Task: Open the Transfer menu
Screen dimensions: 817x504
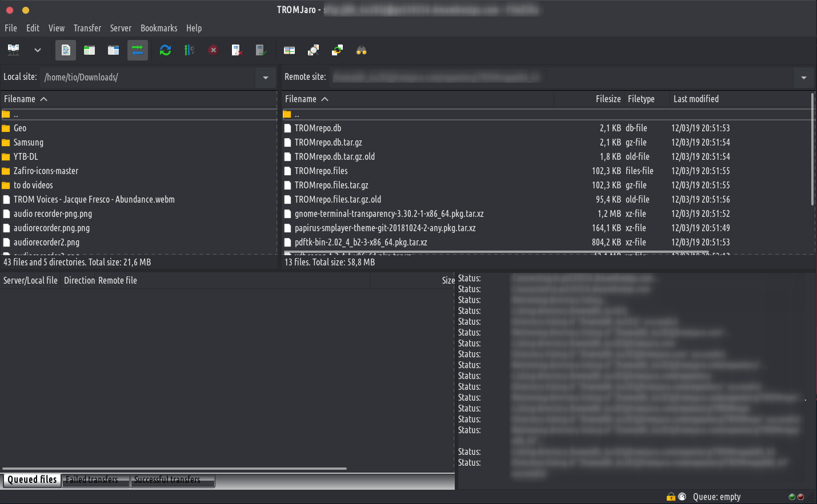Action: pos(87,28)
